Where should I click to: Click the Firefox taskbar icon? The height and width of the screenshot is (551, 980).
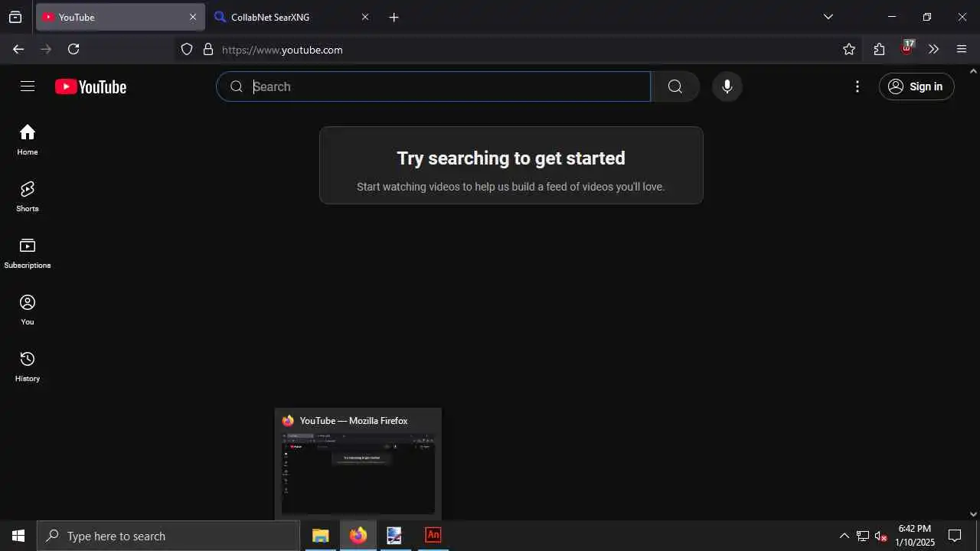(358, 536)
